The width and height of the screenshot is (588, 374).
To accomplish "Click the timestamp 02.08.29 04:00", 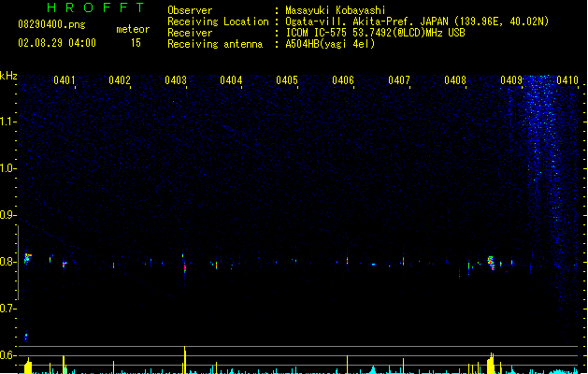I will pos(57,43).
